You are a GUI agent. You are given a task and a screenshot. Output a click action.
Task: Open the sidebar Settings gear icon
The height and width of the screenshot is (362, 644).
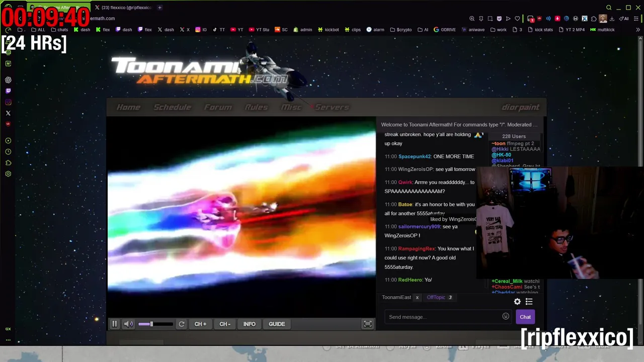tap(8, 174)
